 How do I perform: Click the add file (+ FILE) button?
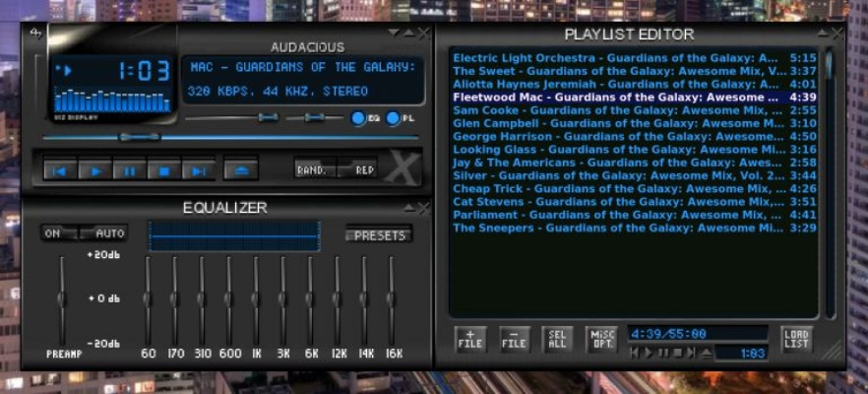pyautogui.click(x=470, y=340)
